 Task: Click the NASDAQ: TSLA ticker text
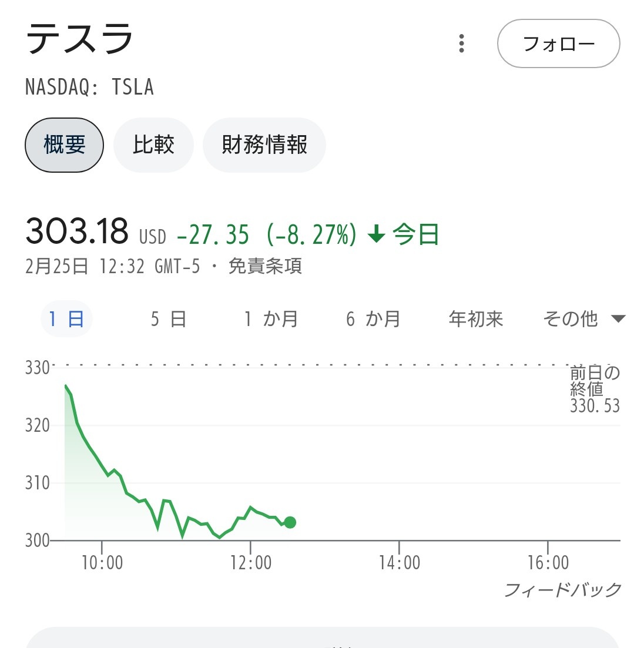(89, 88)
